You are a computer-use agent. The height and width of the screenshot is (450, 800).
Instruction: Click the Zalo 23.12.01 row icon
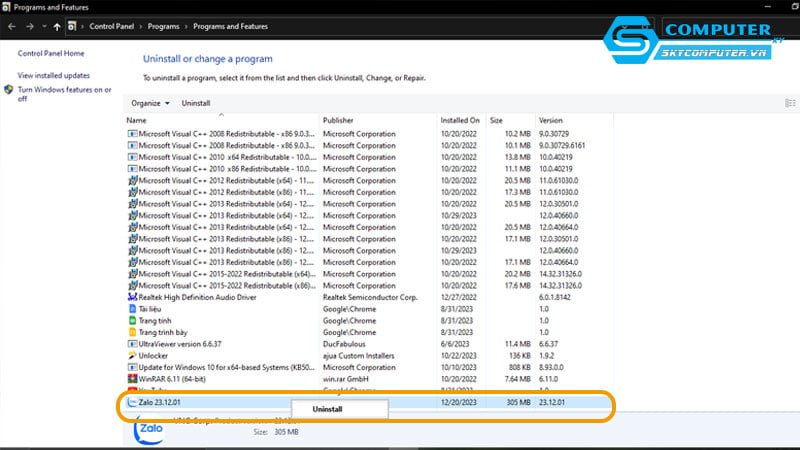point(132,402)
